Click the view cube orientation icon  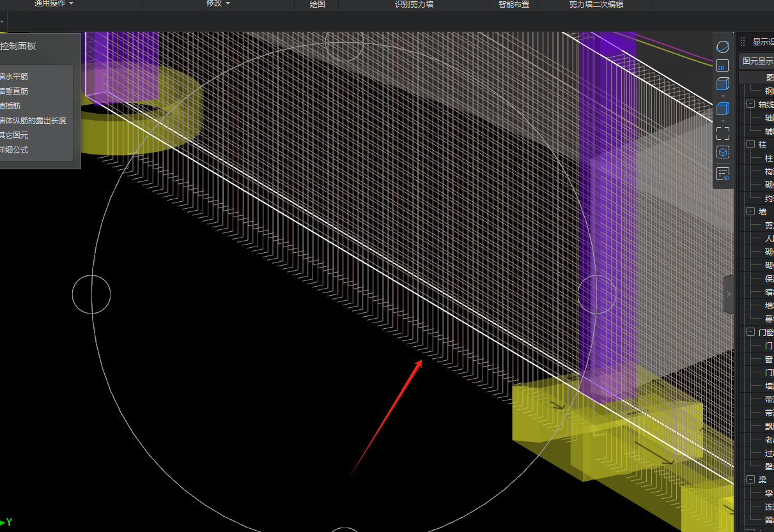(x=723, y=84)
